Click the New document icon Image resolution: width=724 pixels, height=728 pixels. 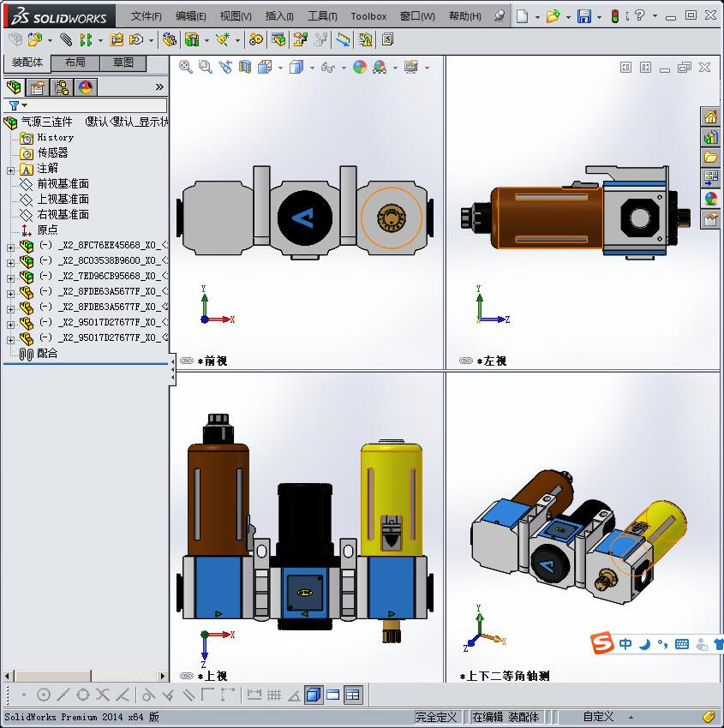pyautogui.click(x=523, y=16)
